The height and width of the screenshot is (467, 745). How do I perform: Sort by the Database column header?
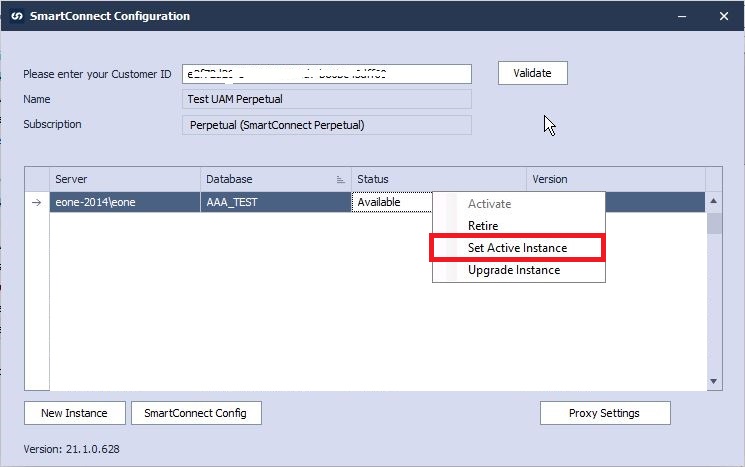click(276, 179)
